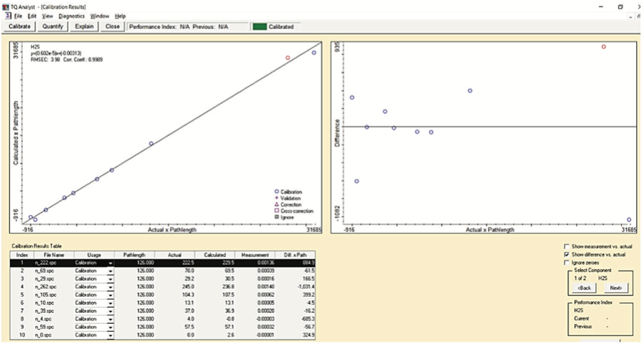Open the Help menu
Viewport: 644px width, 346px height.
pos(120,16)
